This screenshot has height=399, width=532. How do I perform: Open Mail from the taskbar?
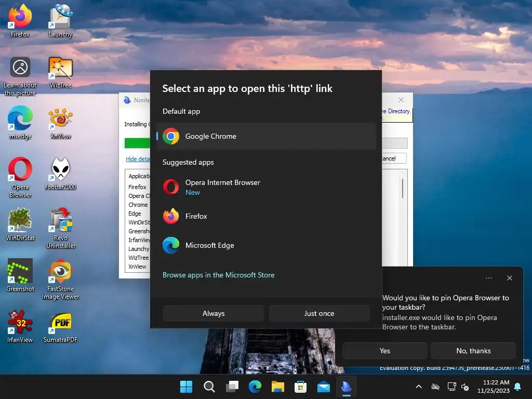324,387
